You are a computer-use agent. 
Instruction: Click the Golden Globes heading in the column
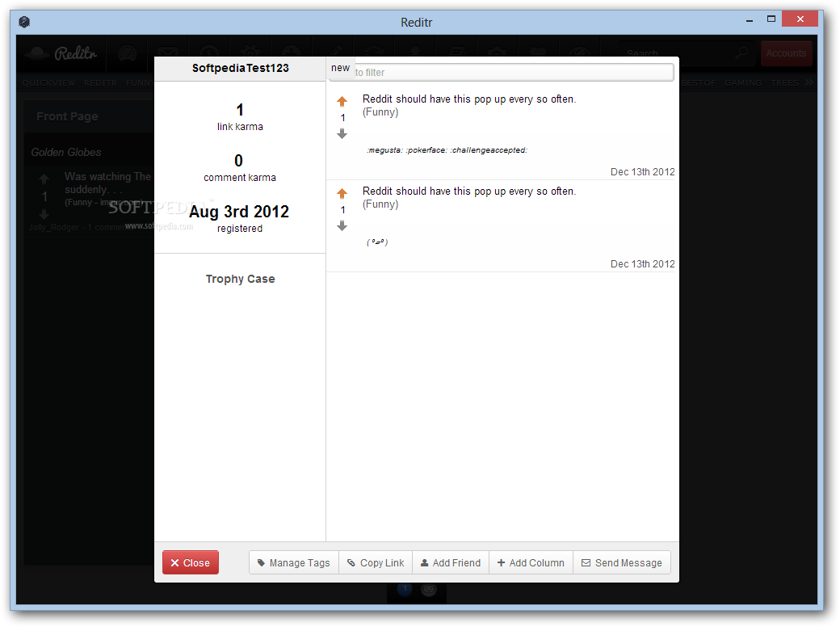(66, 152)
